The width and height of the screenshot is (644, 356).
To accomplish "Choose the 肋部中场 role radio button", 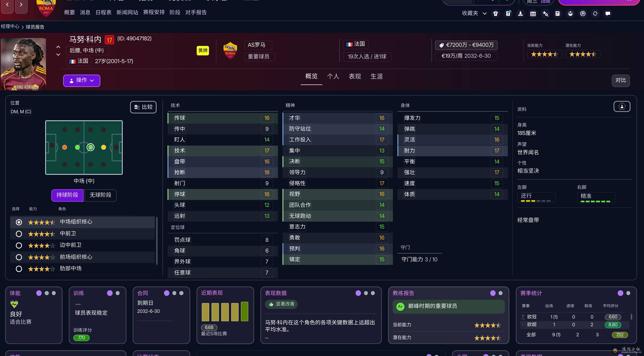I will tap(19, 269).
